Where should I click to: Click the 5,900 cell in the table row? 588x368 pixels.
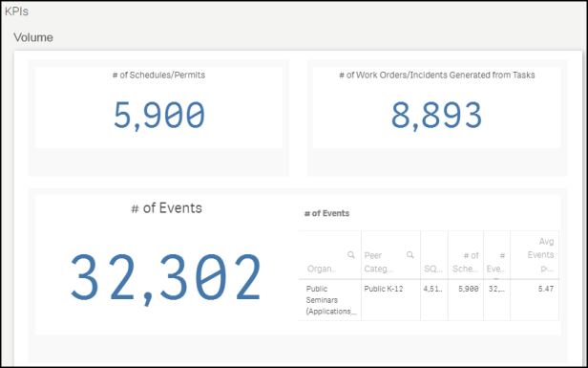(469, 289)
